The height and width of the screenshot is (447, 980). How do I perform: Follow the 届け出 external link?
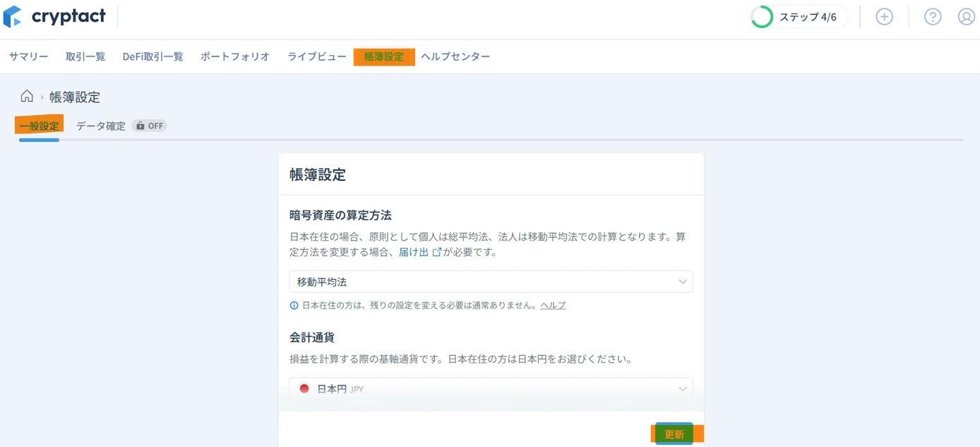click(419, 252)
